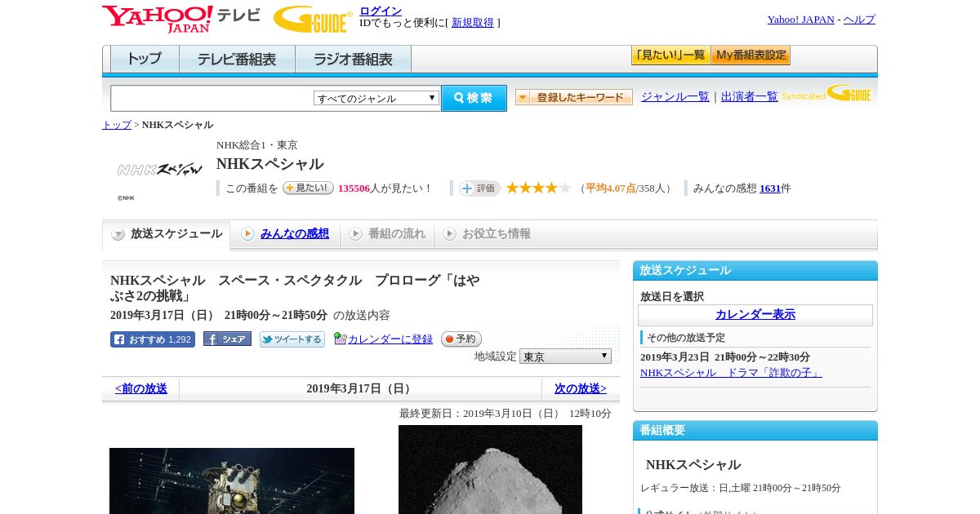Click the 放送スケジュール sidebar panel header
Screen dimensions: 980x514
coord(755,271)
